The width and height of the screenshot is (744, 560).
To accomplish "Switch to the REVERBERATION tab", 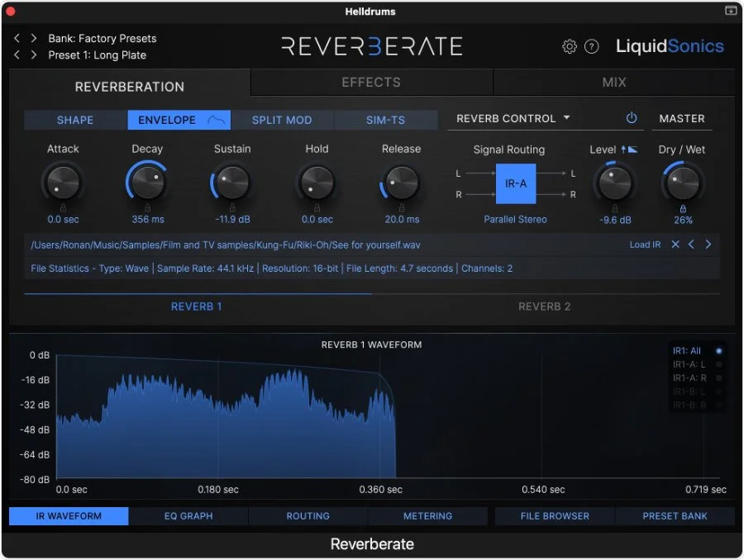I will pyautogui.click(x=130, y=87).
